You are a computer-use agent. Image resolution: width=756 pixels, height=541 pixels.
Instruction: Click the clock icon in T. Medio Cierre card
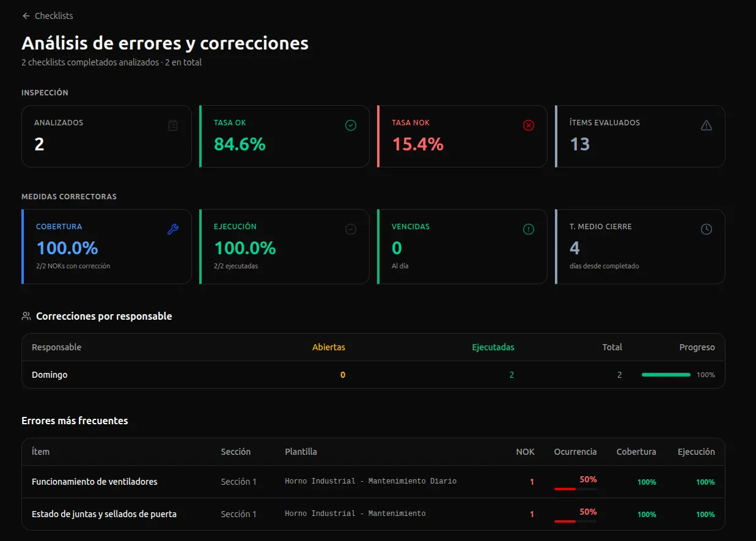point(706,229)
